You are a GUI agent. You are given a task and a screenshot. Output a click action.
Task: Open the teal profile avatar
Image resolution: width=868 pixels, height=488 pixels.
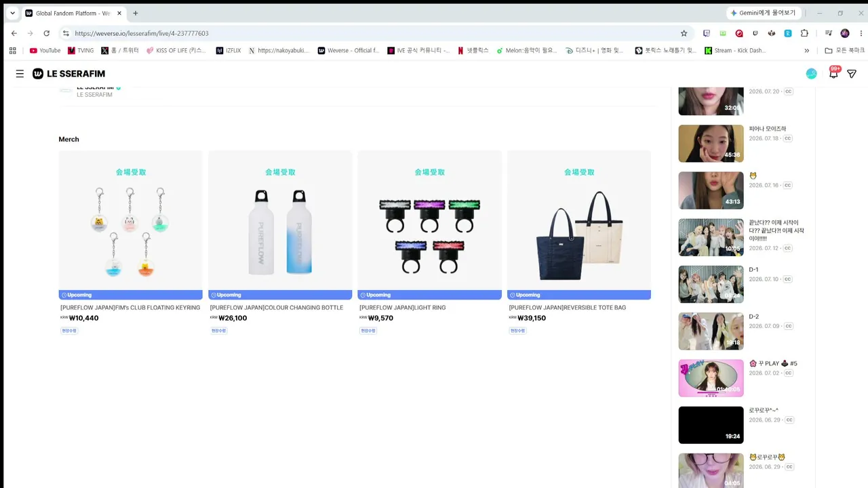(x=811, y=74)
